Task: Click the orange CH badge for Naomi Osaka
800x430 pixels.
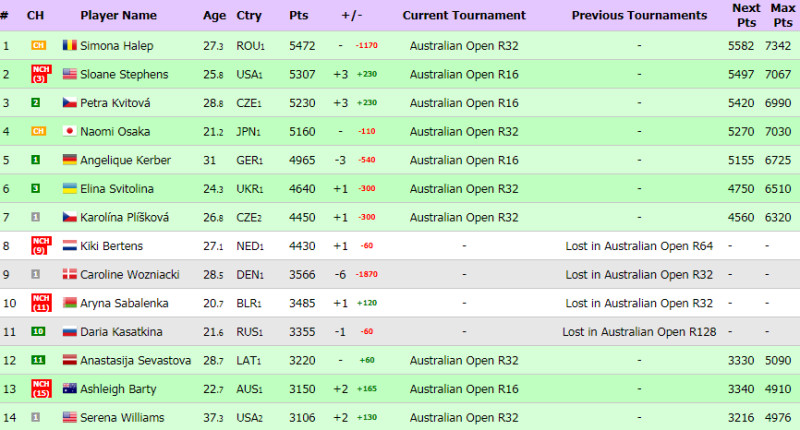Action: 38,131
